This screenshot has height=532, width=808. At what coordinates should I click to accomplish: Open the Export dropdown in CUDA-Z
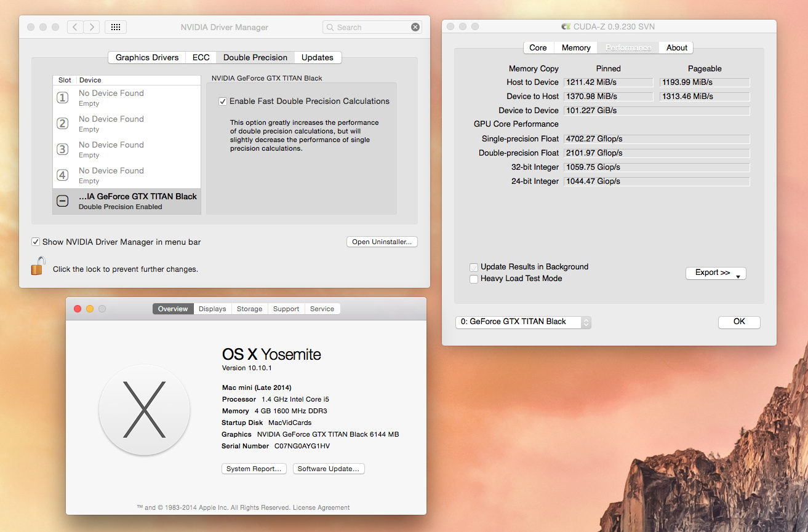[x=716, y=273]
